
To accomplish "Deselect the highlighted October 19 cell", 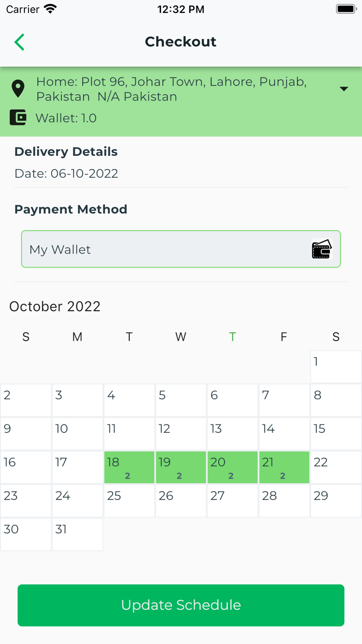I will click(x=180, y=467).
